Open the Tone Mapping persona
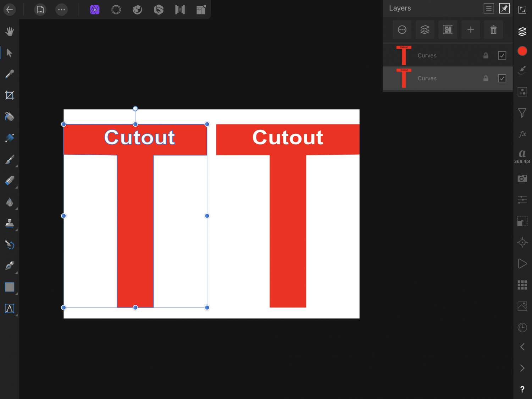Screen dimensions: 532x399 click(180, 10)
